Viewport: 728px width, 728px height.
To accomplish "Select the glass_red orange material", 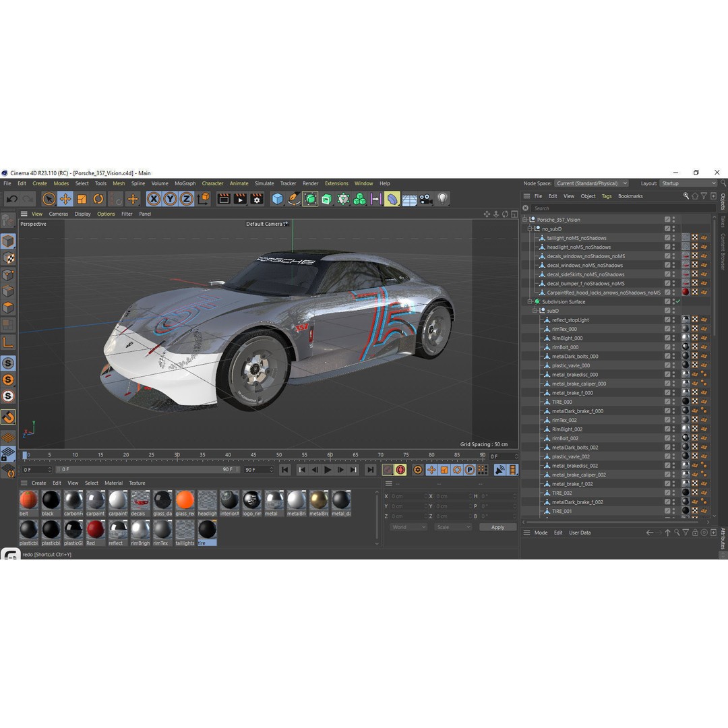I will click(x=185, y=503).
